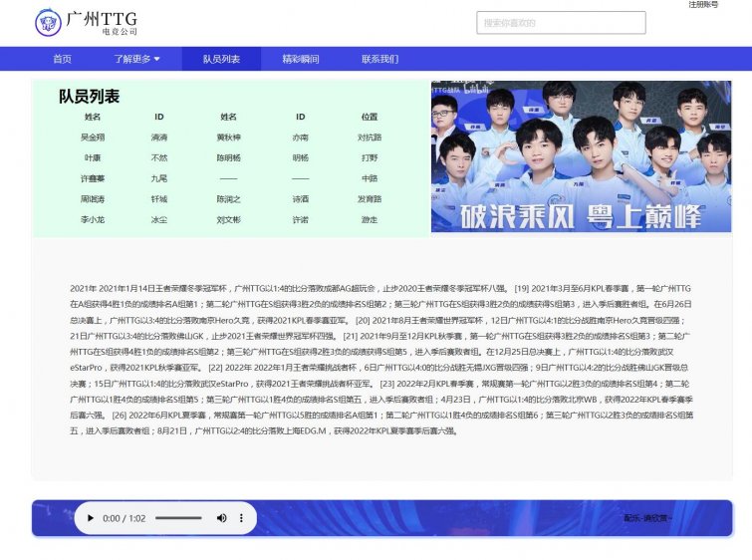Click the 队员列表 section heading

[90, 97]
